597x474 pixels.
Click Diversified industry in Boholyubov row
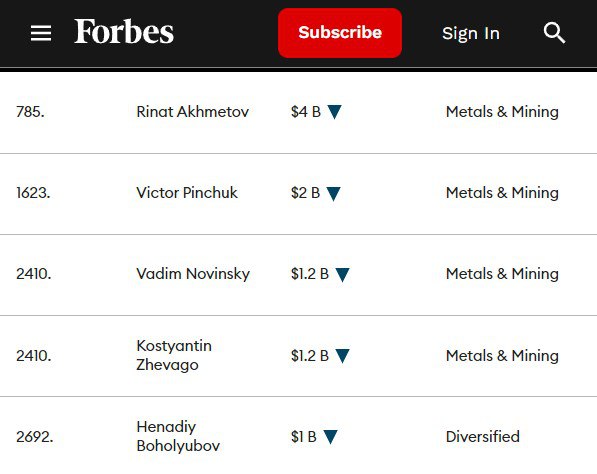click(x=482, y=436)
